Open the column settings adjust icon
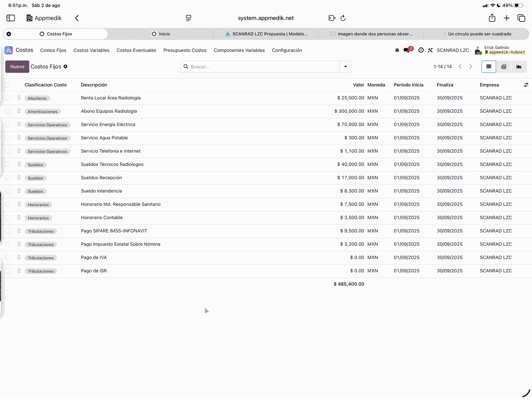 (x=526, y=85)
